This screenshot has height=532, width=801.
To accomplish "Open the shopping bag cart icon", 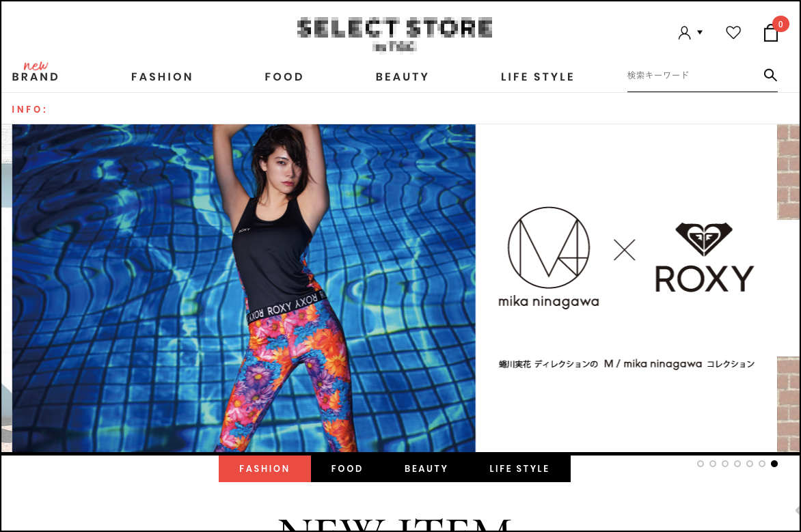I will (x=770, y=33).
